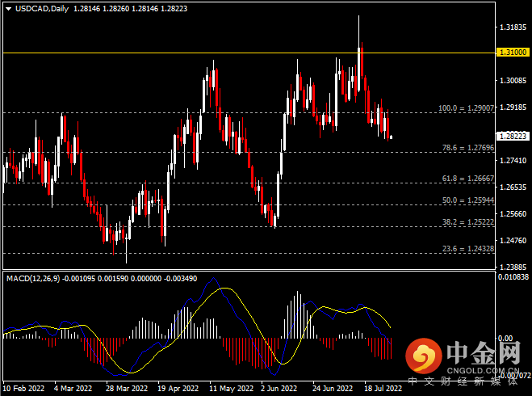Click the 1.26535 price axis value
Viewport: 532px width, 396px height.
pyautogui.click(x=513, y=187)
